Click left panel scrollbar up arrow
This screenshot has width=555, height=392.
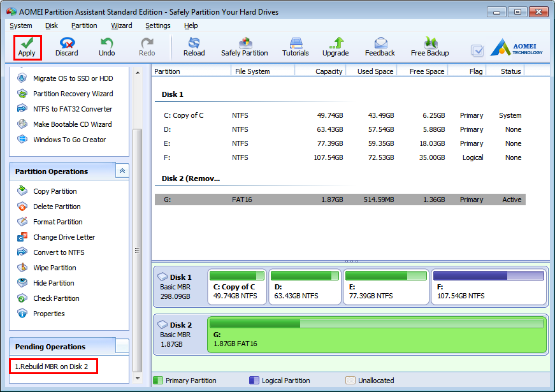coord(138,73)
